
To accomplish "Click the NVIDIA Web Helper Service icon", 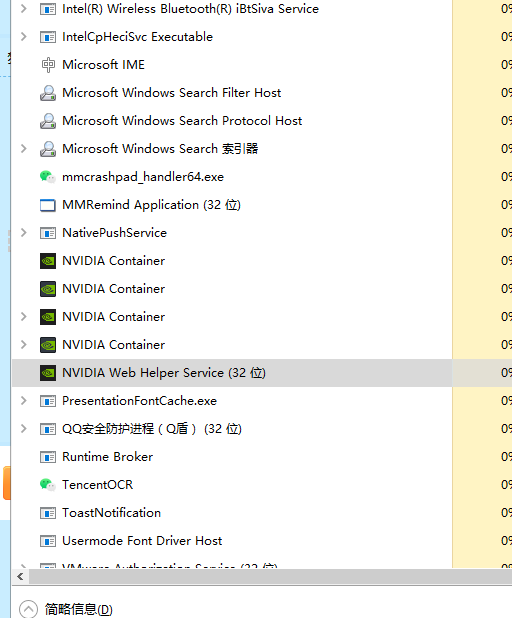I will point(48,373).
